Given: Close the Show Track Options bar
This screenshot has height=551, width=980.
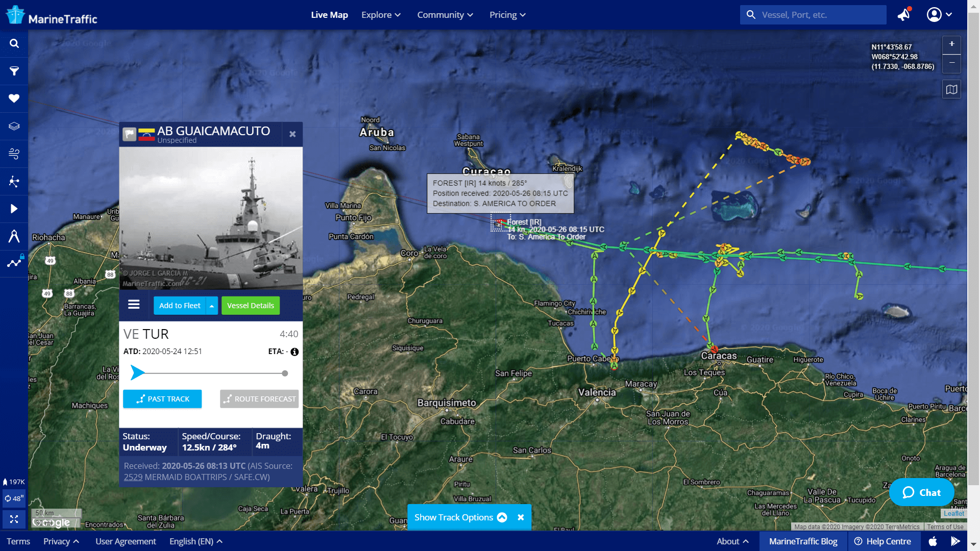Looking at the screenshot, I should [521, 517].
